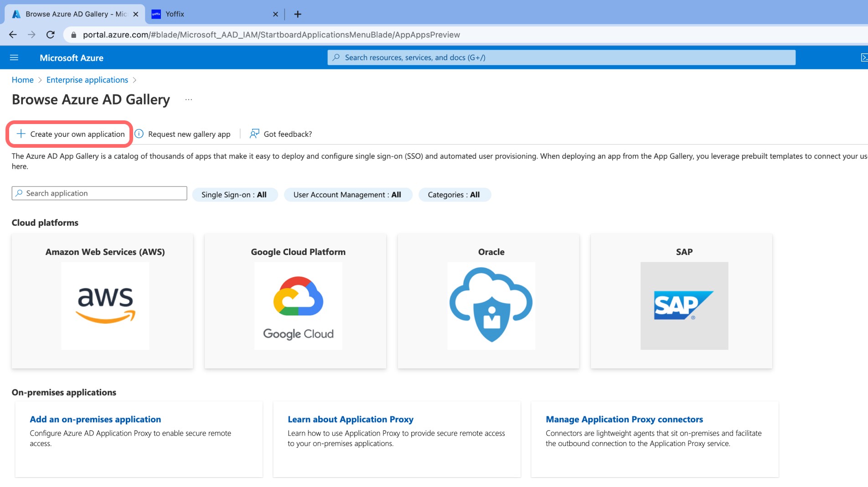Click the feedback person icon
The height and width of the screenshot is (487, 868).
[254, 134]
